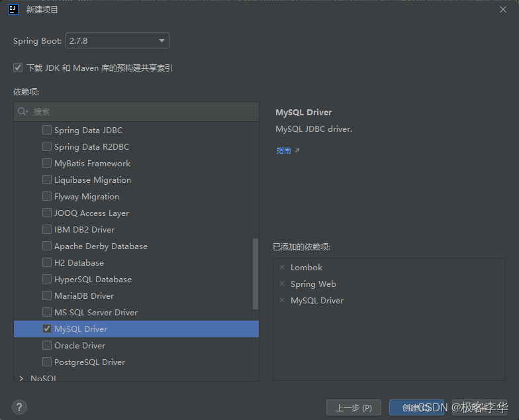
Task: Select the Spring Data JDBC label
Action: click(x=89, y=130)
